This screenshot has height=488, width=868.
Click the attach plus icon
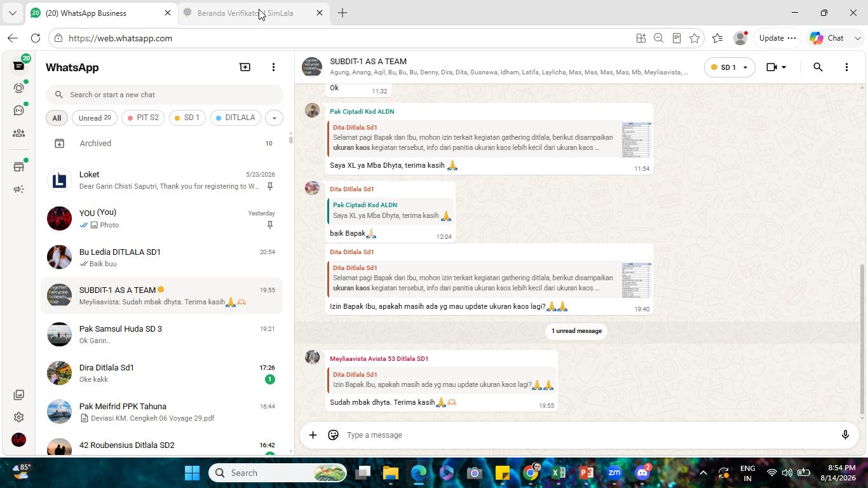click(x=313, y=435)
